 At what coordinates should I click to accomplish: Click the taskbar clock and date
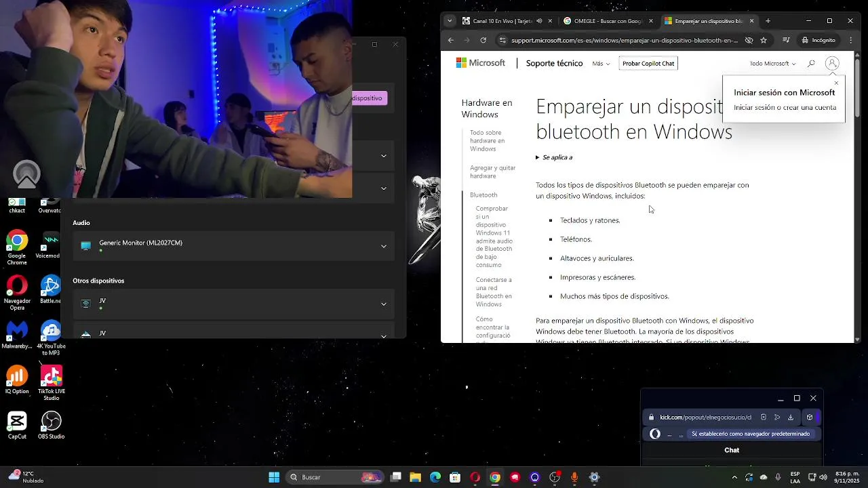848,477
